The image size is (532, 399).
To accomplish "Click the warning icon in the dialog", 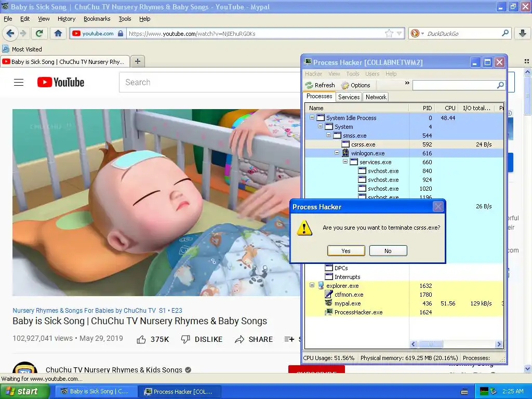I will point(304,228).
